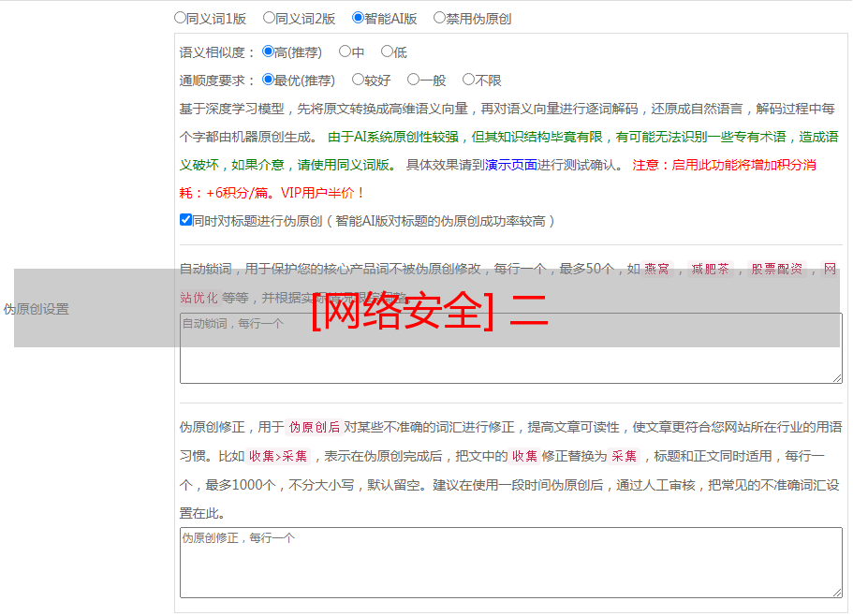Grab the resize handle of 自动锁词 textarea
The image size is (853, 616).
coord(837,378)
